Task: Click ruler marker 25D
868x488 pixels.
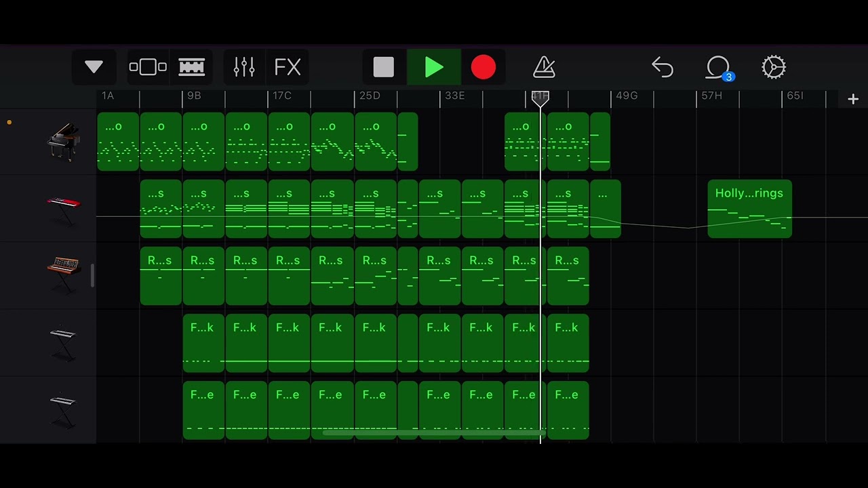Action: (x=370, y=96)
